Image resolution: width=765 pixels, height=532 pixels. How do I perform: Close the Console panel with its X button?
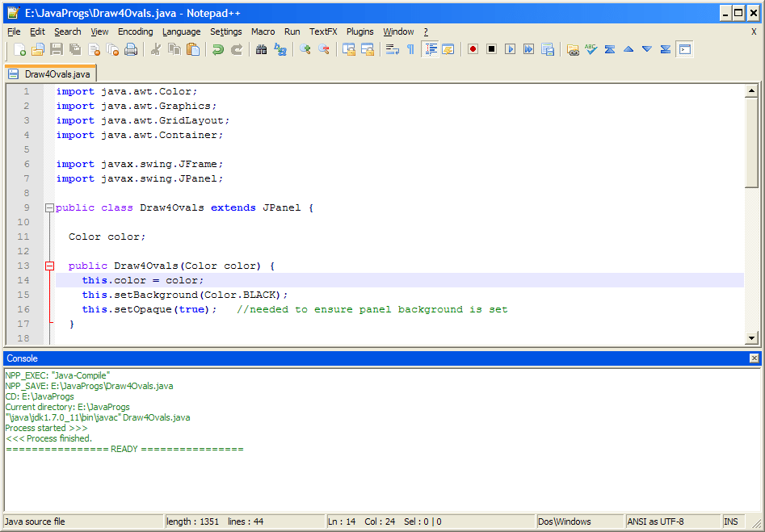pos(753,358)
